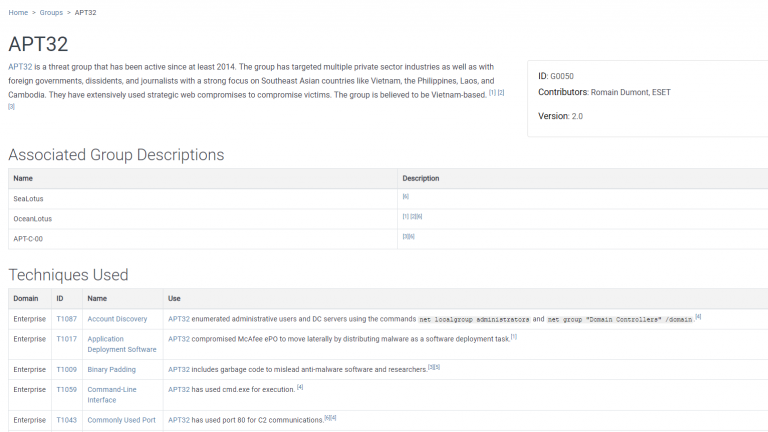Click APT32 text in the breadcrumb
This screenshot has width=768, height=432.
[x=85, y=13]
